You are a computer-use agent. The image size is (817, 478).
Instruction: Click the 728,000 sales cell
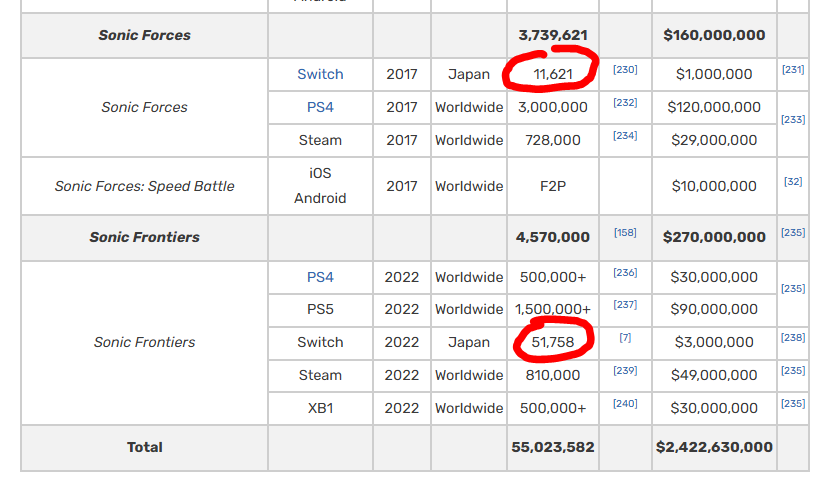(x=553, y=140)
